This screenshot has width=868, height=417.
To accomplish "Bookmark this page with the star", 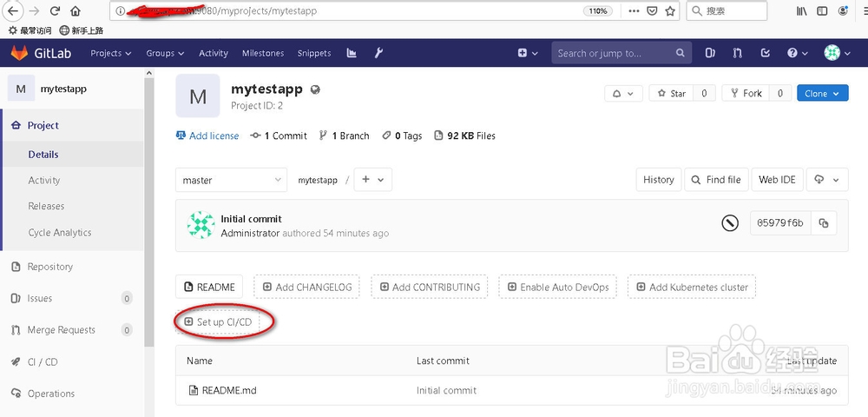I will (670, 10).
